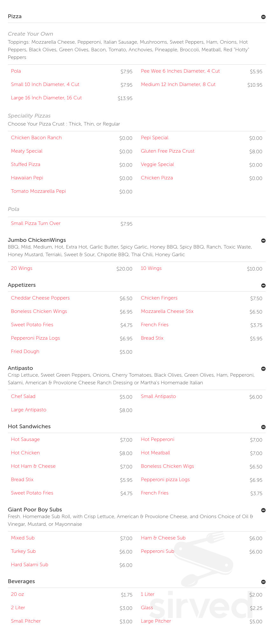
Task: Select the Hot Sandwiches heading
Action: [x=29, y=426]
